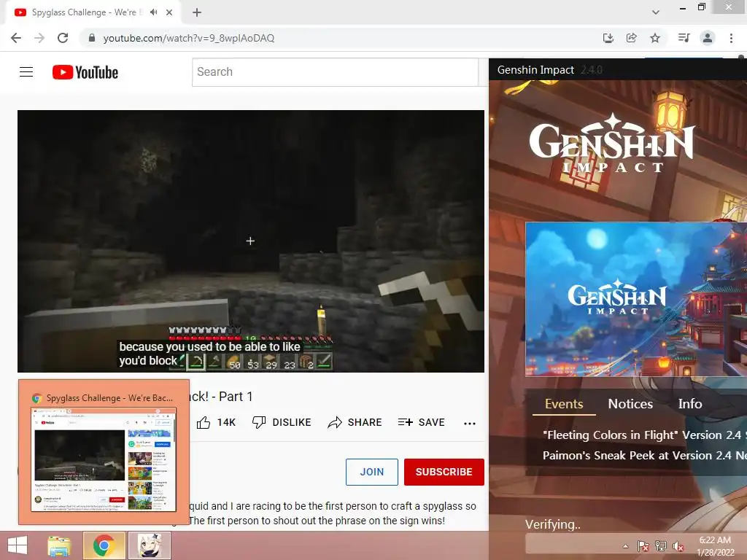Click the network tray icon
Screen dimensions: 747x560
point(661,546)
